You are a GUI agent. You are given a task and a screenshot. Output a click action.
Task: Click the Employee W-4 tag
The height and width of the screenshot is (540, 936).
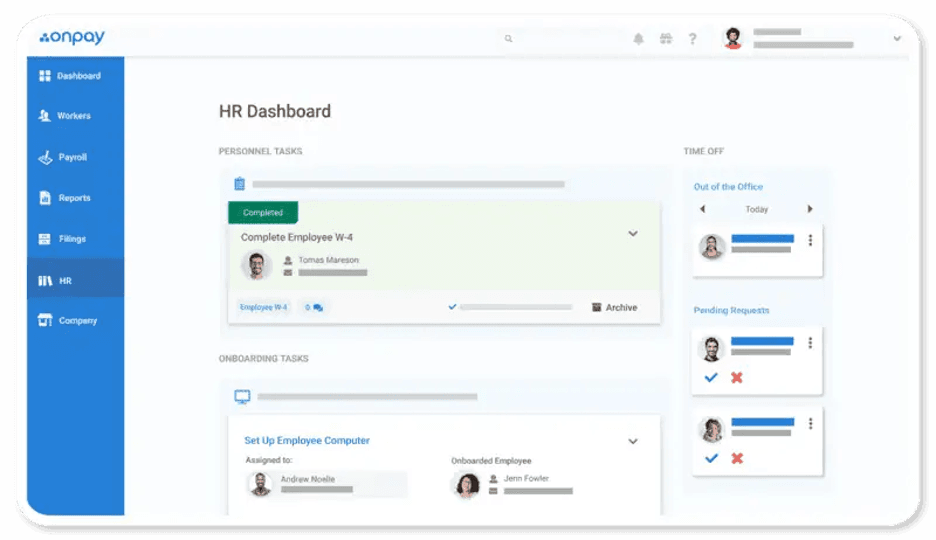coord(263,307)
